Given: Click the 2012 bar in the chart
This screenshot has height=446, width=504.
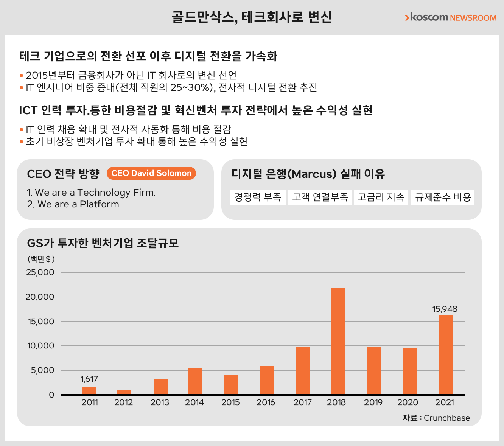Looking at the screenshot, I should (124, 392).
